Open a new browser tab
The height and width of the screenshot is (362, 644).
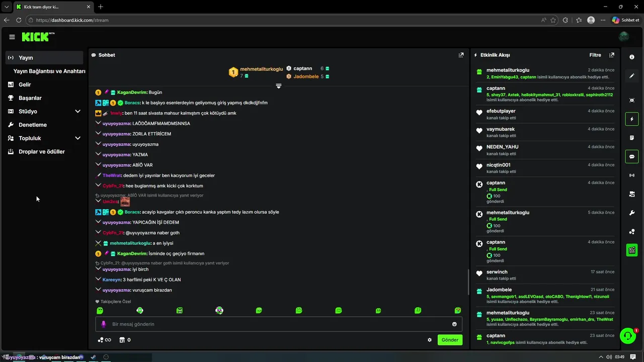tap(101, 7)
